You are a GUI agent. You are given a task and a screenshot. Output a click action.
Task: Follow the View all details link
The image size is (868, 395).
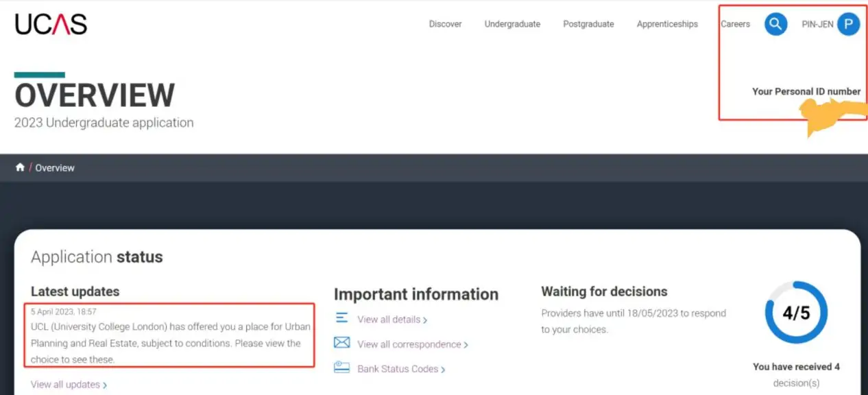pos(392,320)
